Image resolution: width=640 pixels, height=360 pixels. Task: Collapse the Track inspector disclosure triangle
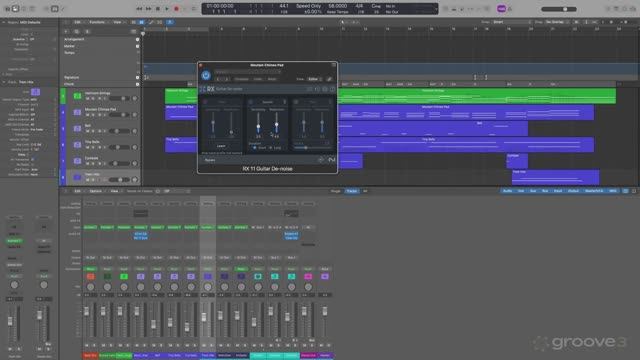[x=4, y=82]
